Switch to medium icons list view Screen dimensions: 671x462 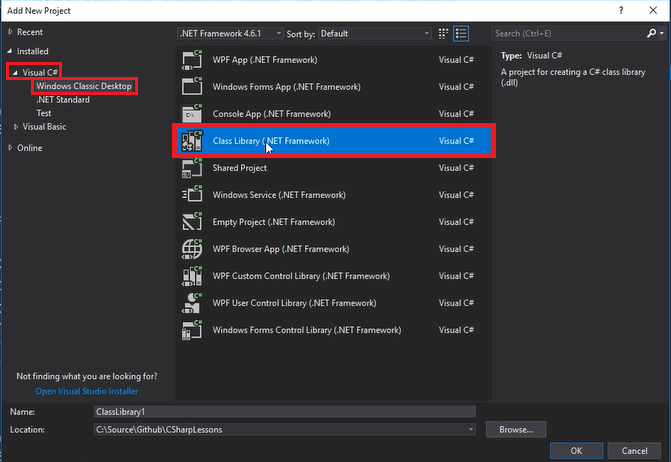pyautogui.click(x=461, y=33)
